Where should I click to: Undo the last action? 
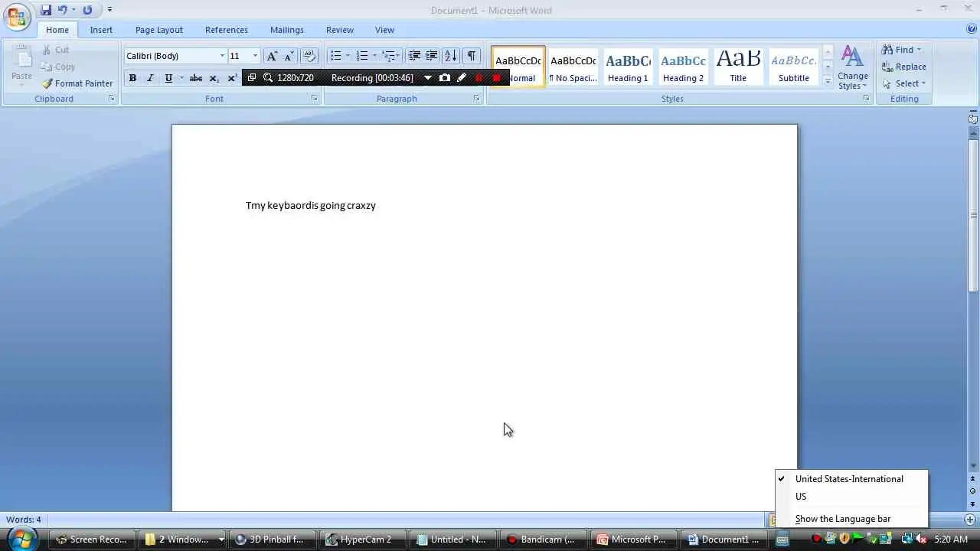coord(63,10)
